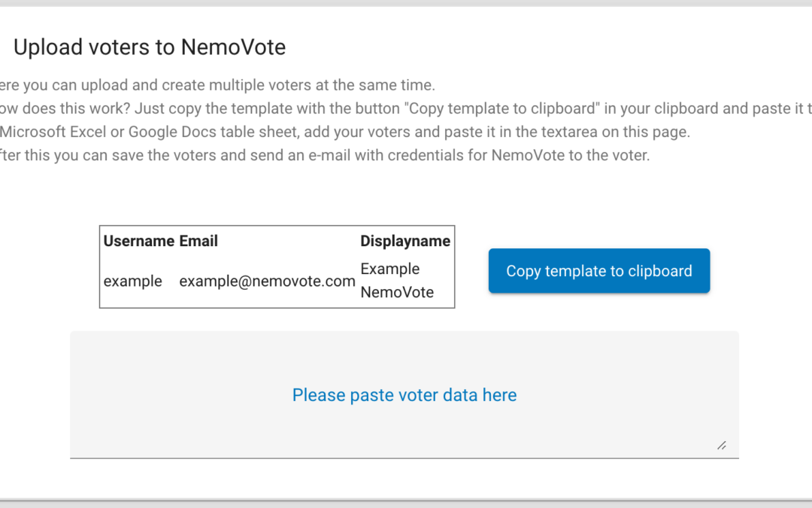Click the 'Please paste voter data here' placeholder
812x508 pixels.
(404, 395)
